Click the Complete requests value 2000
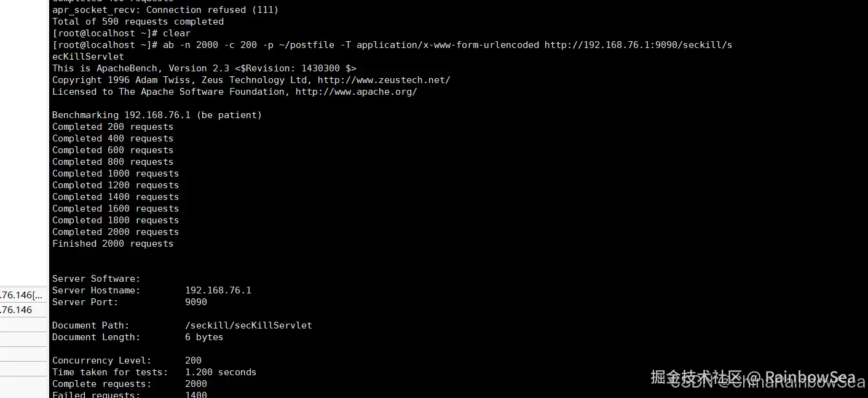 pyautogui.click(x=195, y=384)
